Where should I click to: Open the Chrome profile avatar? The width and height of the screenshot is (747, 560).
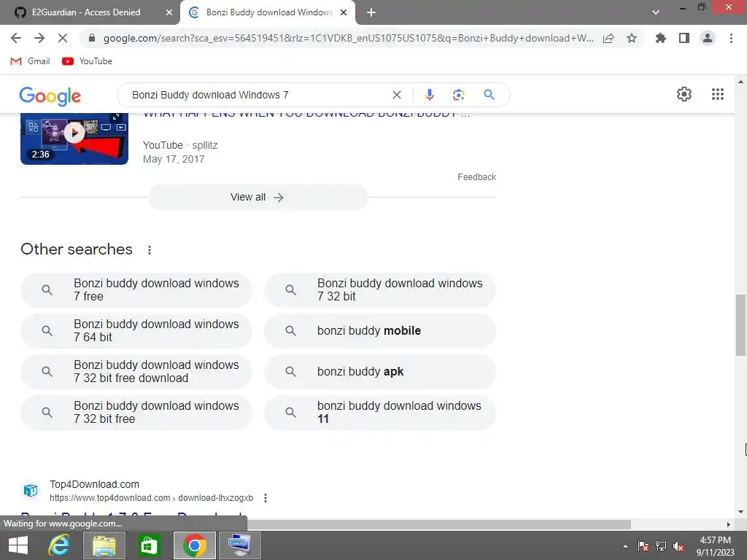pos(708,38)
